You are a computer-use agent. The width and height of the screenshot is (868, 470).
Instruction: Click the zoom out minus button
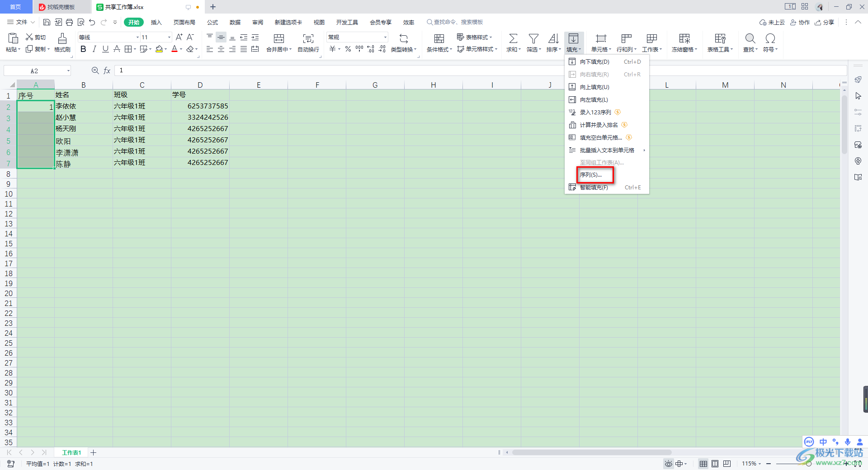[x=769, y=464]
